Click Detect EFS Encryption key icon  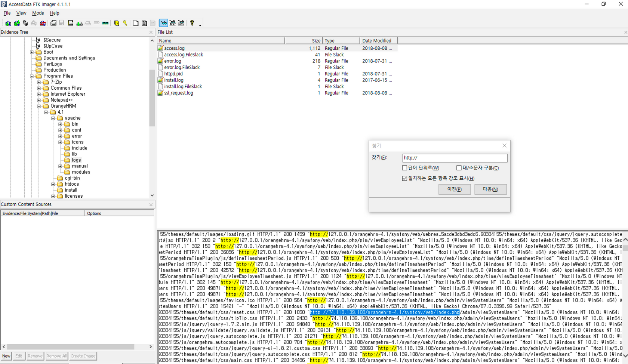pyautogui.click(x=125, y=23)
